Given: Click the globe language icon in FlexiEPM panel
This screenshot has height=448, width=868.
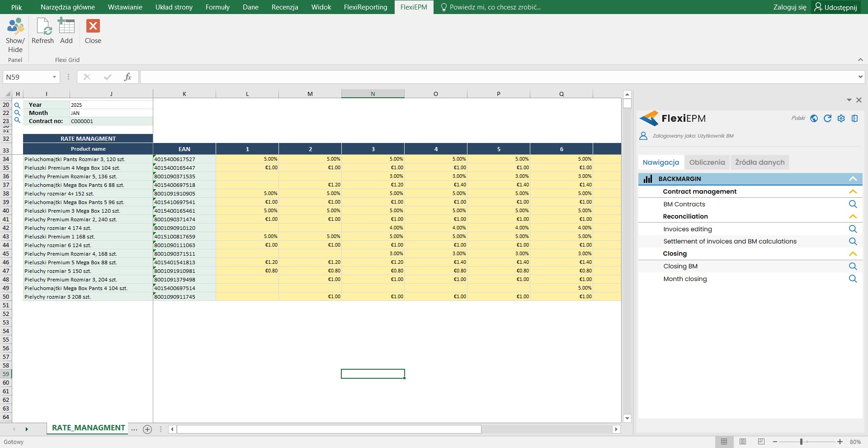Looking at the screenshot, I should [814, 119].
